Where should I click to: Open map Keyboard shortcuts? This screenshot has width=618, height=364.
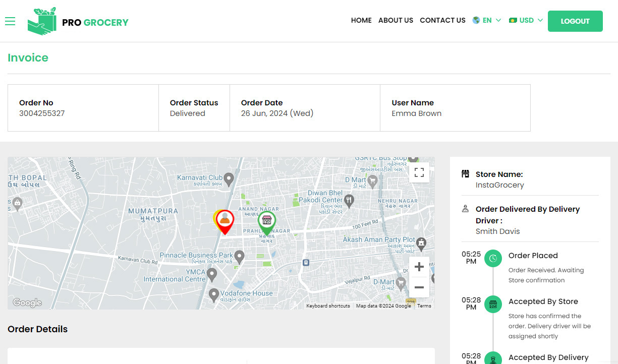(x=328, y=306)
